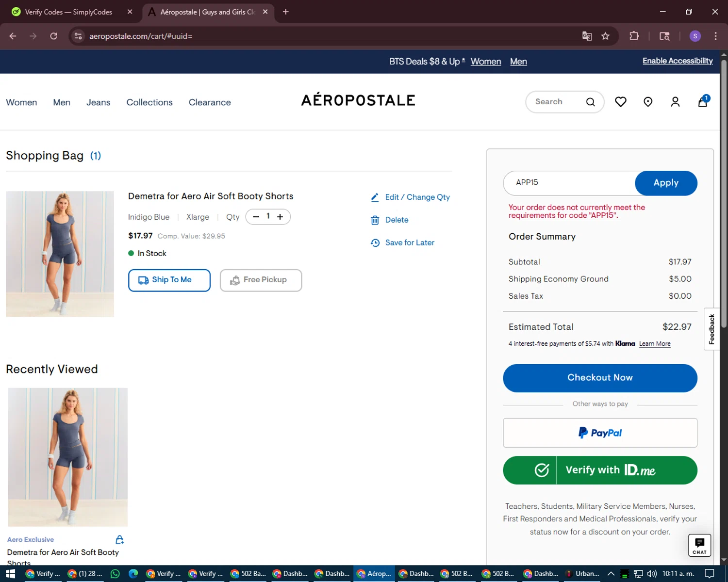728x582 pixels.
Task: Click Enable Accessibility link
Action: pos(678,61)
